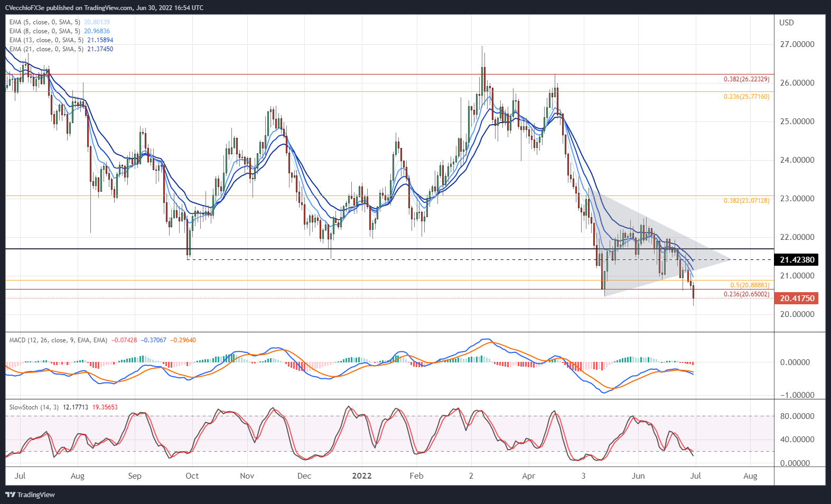
Task: Click the SlowStoch value 12.17713
Action: pos(76,407)
